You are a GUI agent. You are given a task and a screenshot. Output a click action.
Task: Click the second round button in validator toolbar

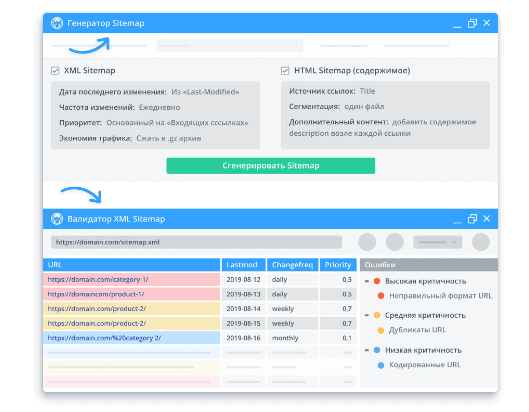point(395,242)
